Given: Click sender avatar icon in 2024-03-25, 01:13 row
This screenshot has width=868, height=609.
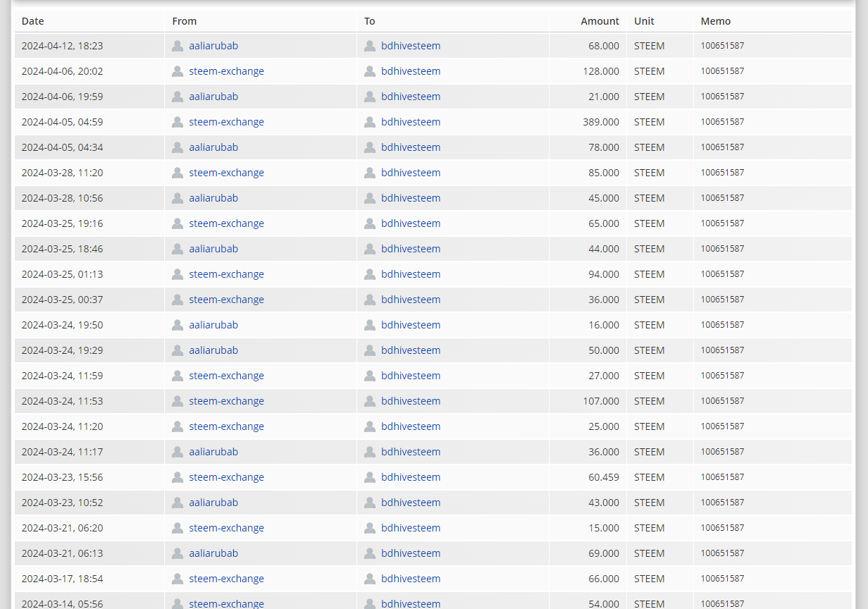Looking at the screenshot, I should tap(178, 274).
